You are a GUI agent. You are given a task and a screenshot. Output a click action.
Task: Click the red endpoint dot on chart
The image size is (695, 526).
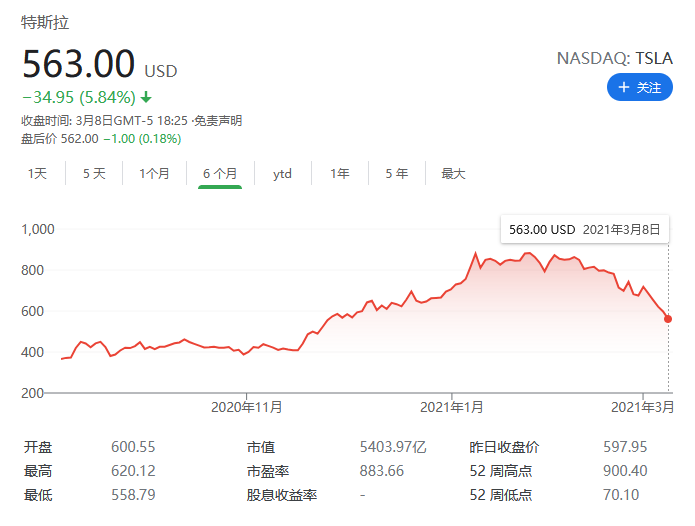[668, 319]
